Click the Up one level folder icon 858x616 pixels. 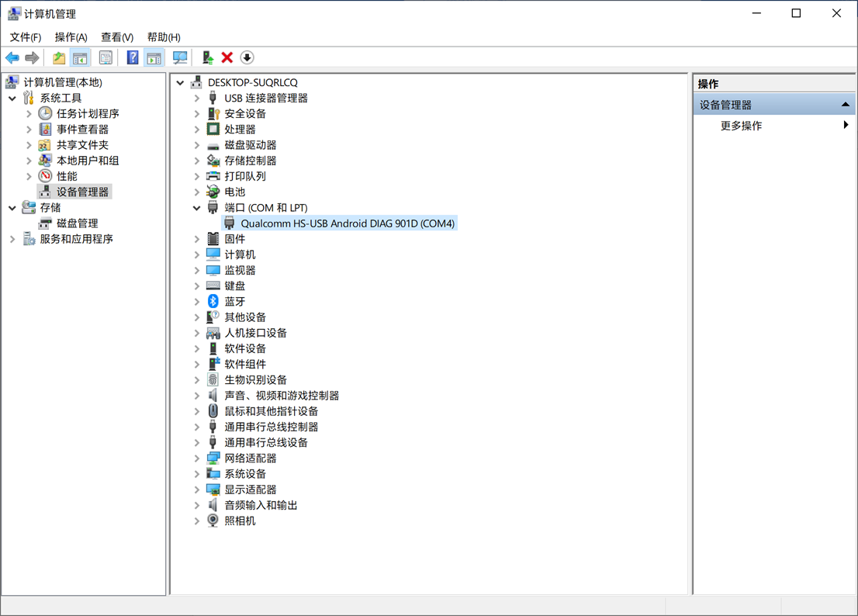point(58,57)
